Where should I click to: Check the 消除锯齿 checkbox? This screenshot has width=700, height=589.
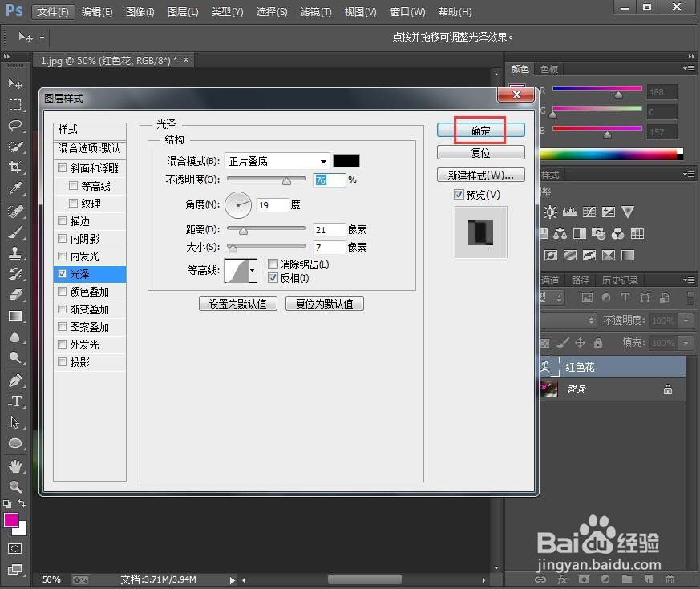(273, 264)
